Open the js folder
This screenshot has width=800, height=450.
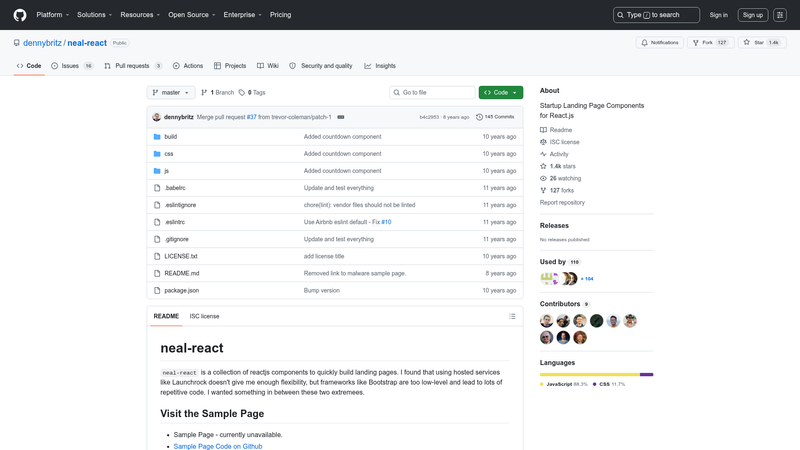click(166, 171)
